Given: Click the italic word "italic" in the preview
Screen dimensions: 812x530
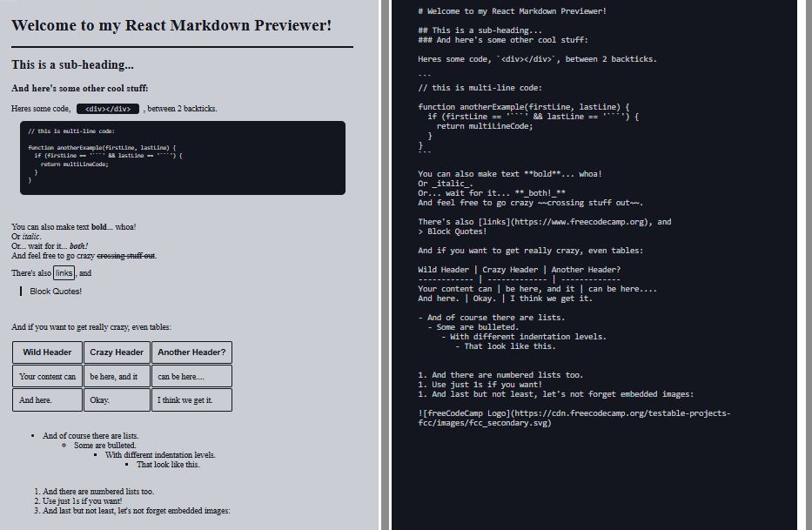Looking at the screenshot, I should [x=31, y=236].
